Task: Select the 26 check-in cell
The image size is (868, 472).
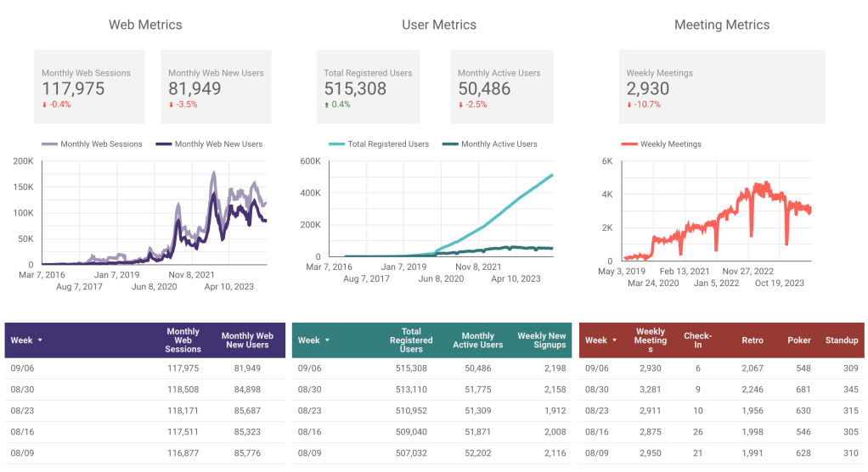Action: coord(697,432)
